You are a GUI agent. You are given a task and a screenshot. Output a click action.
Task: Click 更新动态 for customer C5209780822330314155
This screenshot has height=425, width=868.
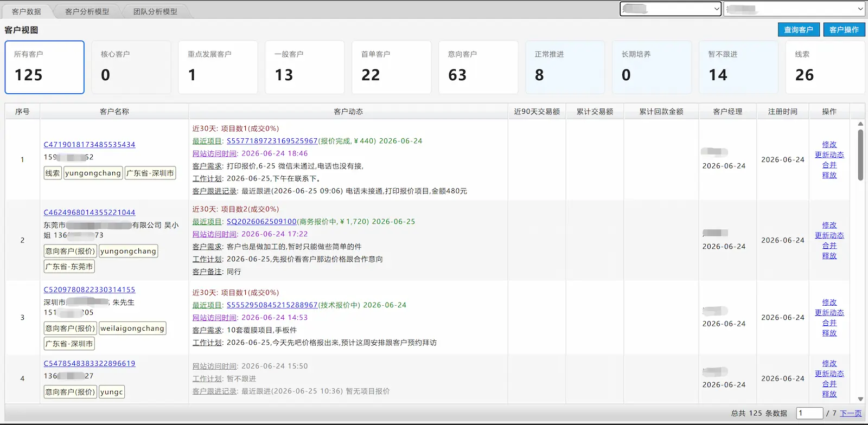[x=829, y=313]
